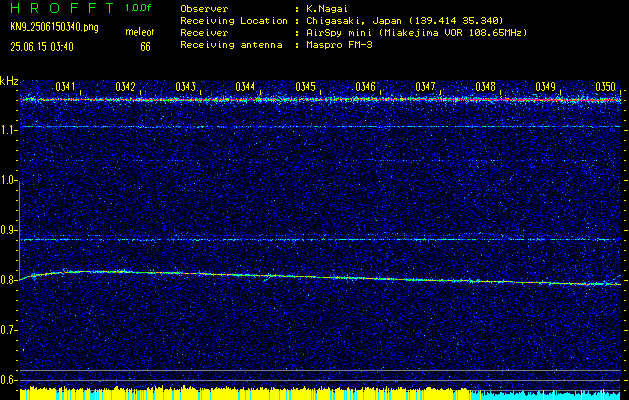Click the 0349 time marker

546,87
